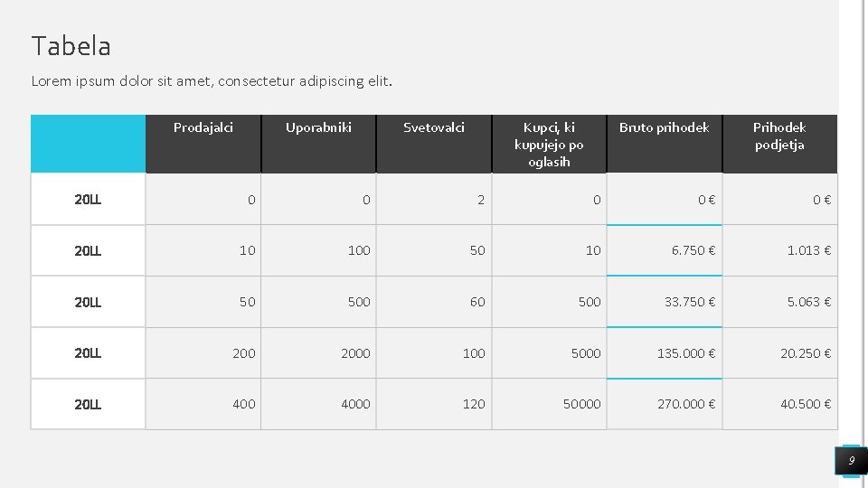This screenshot has height=488, width=868.
Task: Select the Lorem ipsum subtitle text
Action: 212,81
